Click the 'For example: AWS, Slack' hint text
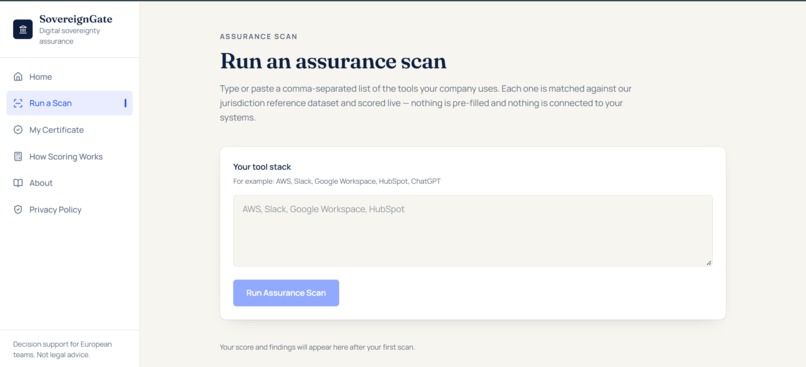Image resolution: width=806 pixels, height=367 pixels. [x=337, y=181]
